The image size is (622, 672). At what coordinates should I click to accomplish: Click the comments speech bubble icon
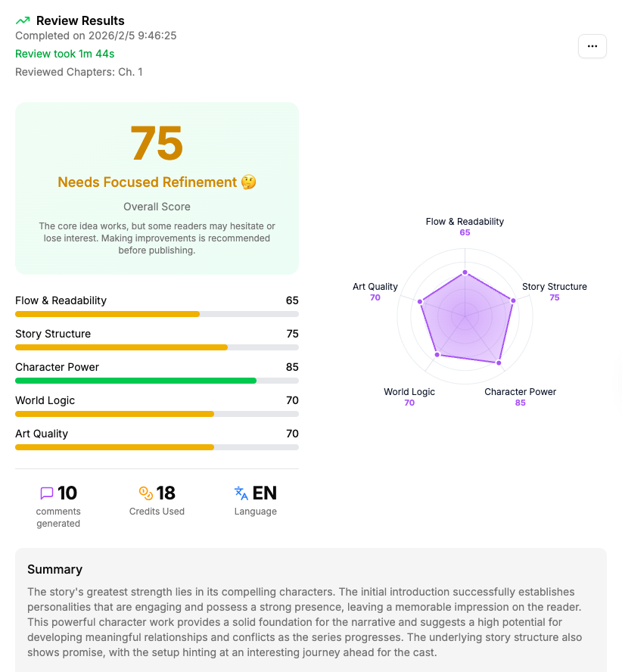tap(47, 493)
